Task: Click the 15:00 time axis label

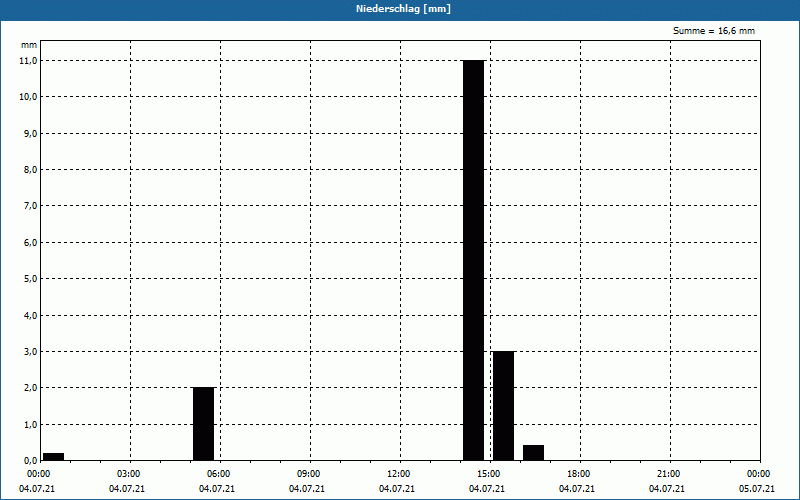Action: tap(490, 474)
